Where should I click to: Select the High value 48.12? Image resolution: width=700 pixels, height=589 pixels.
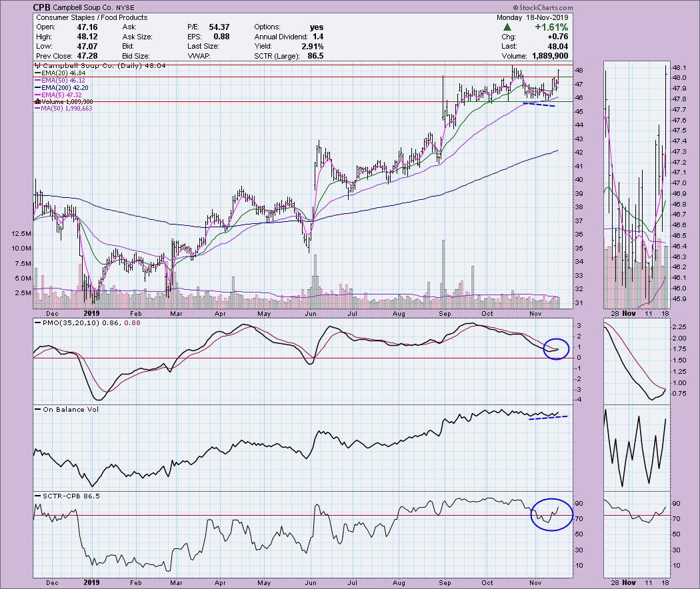[87, 37]
